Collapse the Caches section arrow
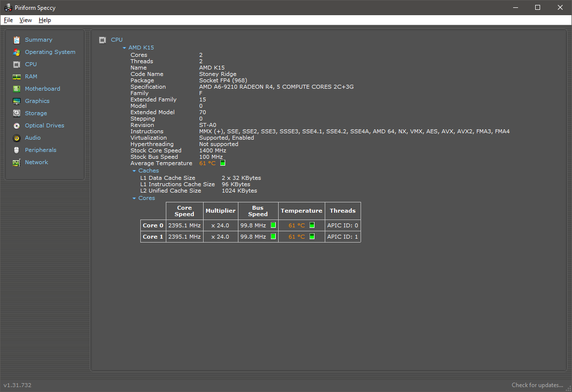572x392 pixels. 134,171
